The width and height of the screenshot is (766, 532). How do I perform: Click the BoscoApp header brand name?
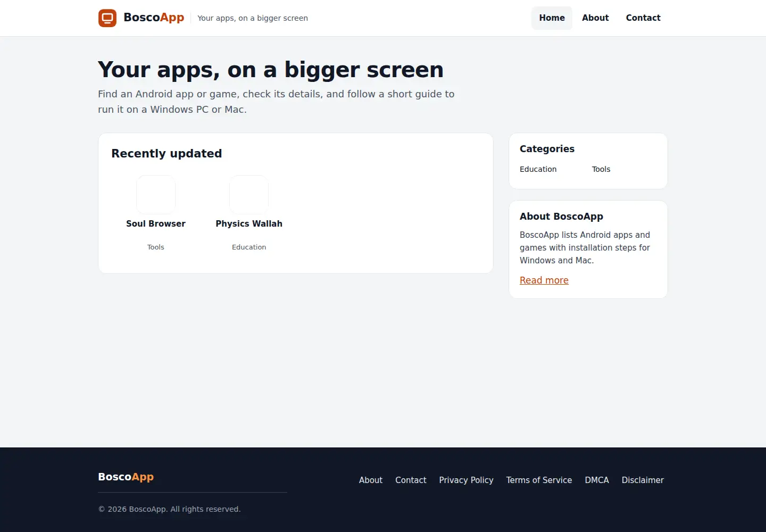click(154, 18)
